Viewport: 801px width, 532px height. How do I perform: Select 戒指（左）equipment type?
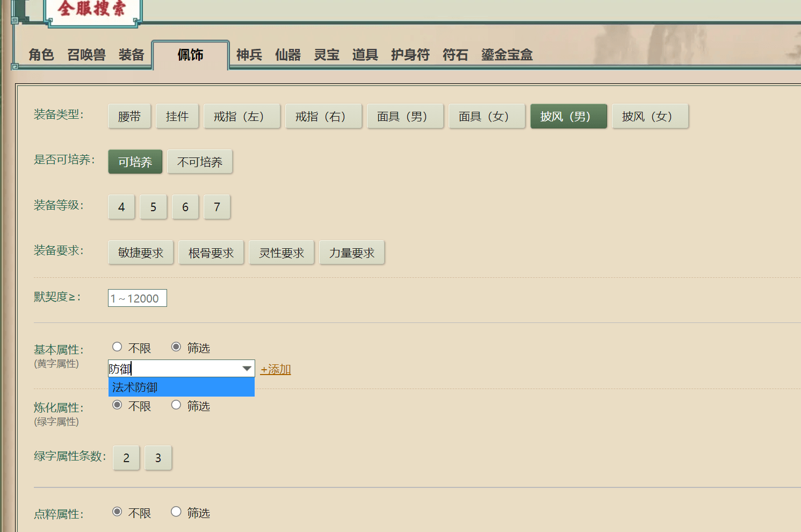pyautogui.click(x=242, y=116)
